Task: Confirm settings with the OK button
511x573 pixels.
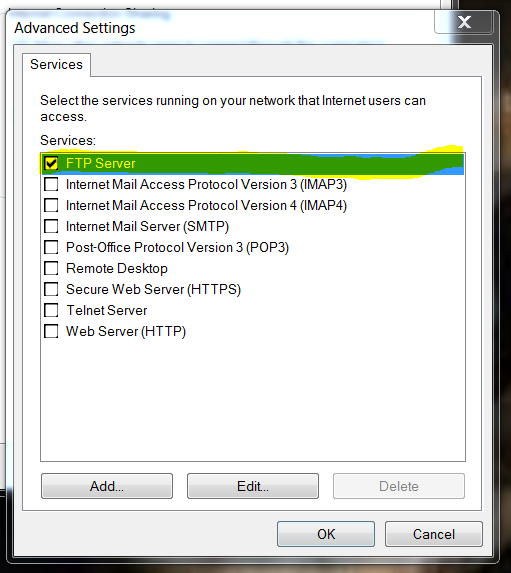Action: coord(326,534)
